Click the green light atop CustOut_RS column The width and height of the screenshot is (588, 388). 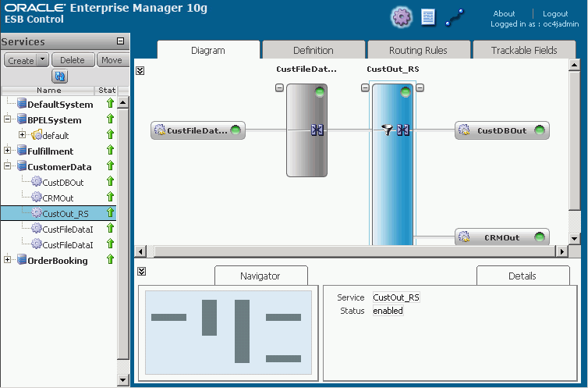pyautogui.click(x=406, y=91)
